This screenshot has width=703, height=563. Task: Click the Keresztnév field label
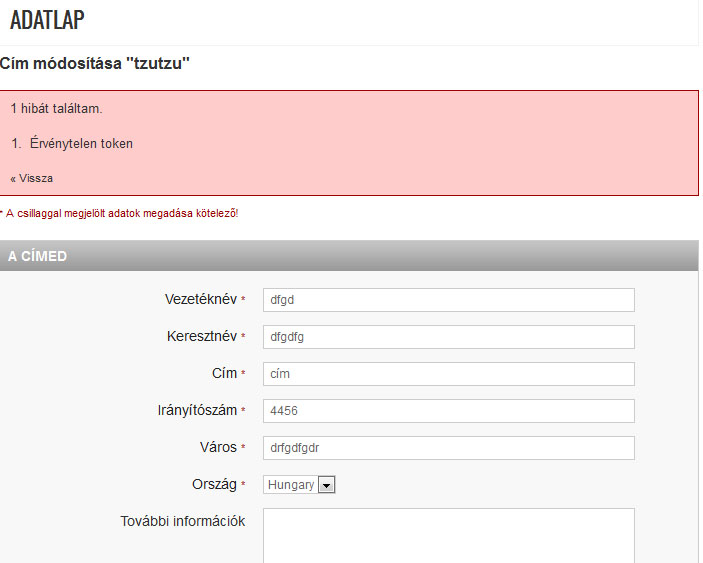point(201,336)
